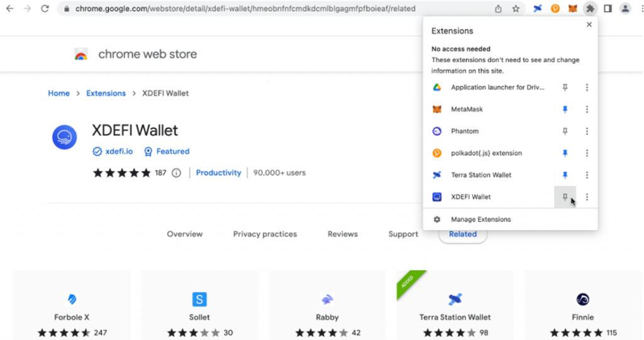Toggle the Extensions puzzle icon
Screen dimensions: 644x340
(590, 9)
